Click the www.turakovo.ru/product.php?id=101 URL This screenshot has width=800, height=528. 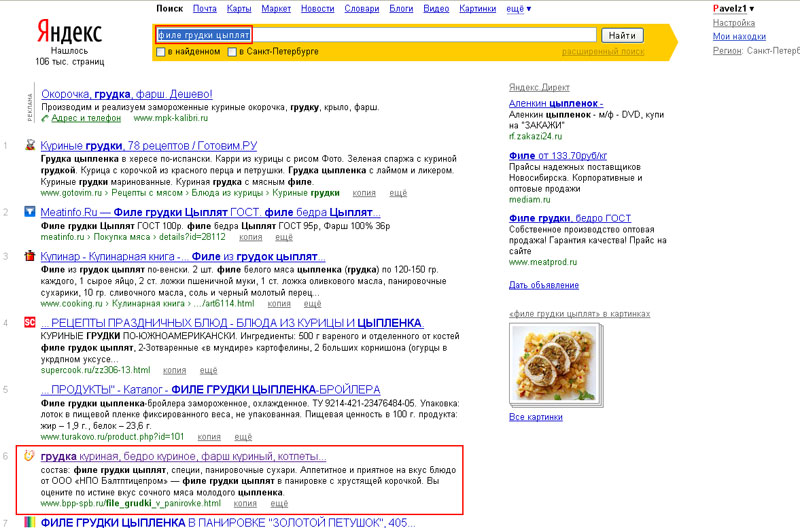112,437
